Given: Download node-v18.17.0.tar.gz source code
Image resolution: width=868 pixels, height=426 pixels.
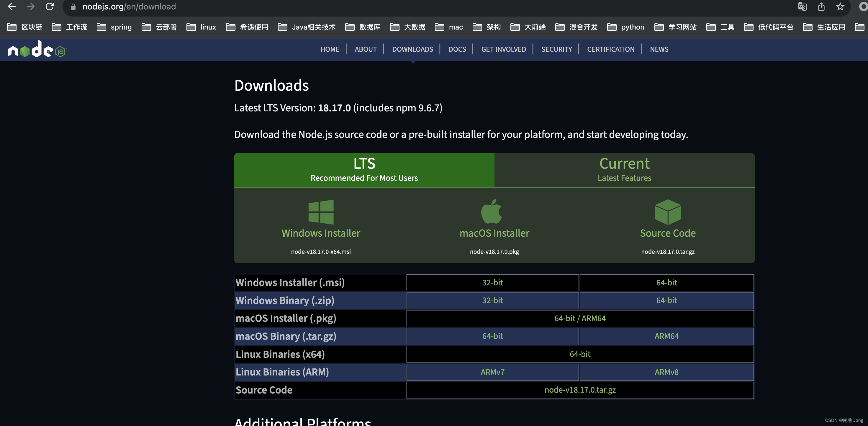Looking at the screenshot, I should point(580,390).
